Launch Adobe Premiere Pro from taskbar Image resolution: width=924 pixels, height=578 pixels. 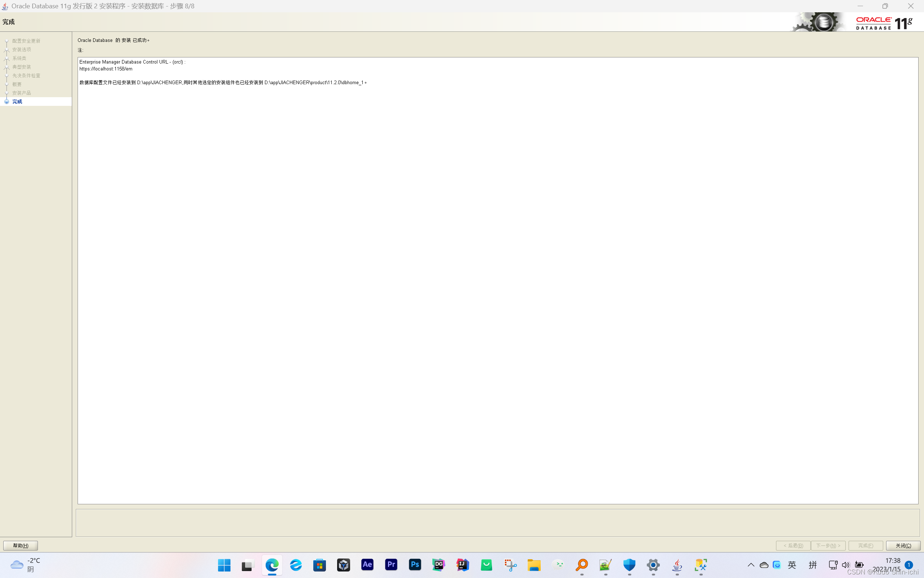click(391, 565)
